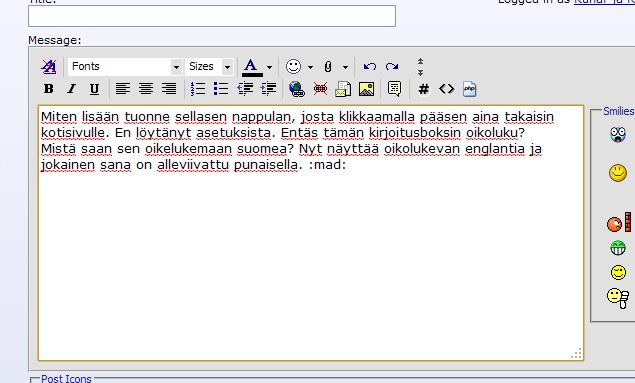This screenshot has width=635, height=383.
Task: Click the Decrease Indent icon
Action: point(245,89)
